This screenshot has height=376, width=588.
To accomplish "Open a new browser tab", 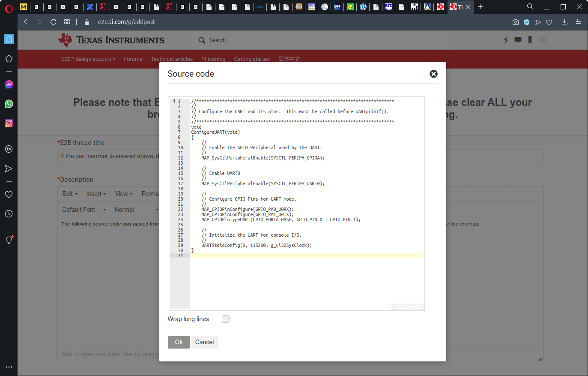I will click(481, 6).
